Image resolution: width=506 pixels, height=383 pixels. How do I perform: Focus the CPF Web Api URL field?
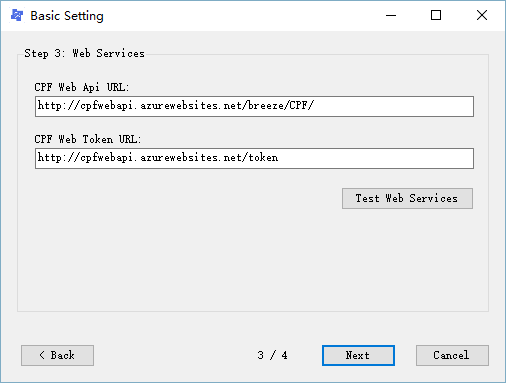tap(254, 106)
